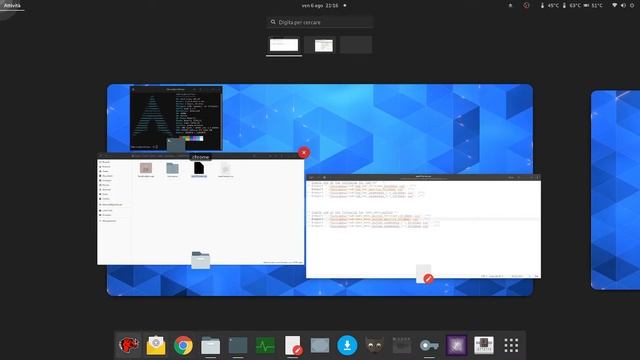
Task: Launch the video clapperboard application
Action: [402, 345]
